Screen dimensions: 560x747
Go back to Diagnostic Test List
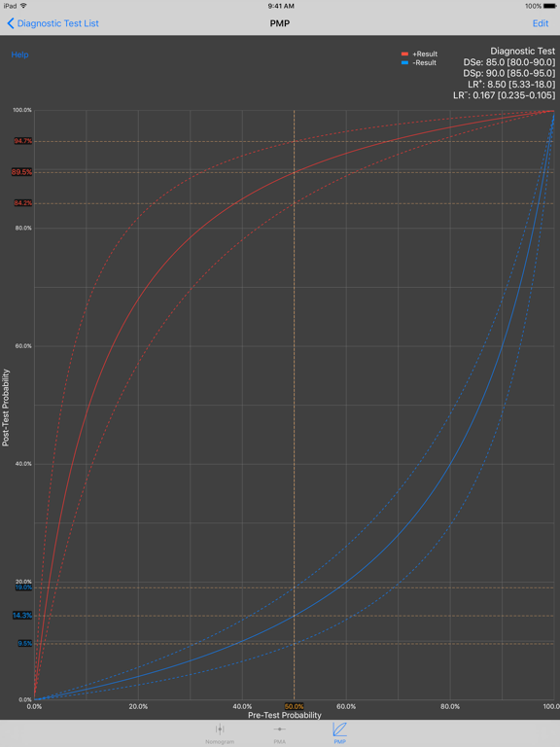(52, 23)
